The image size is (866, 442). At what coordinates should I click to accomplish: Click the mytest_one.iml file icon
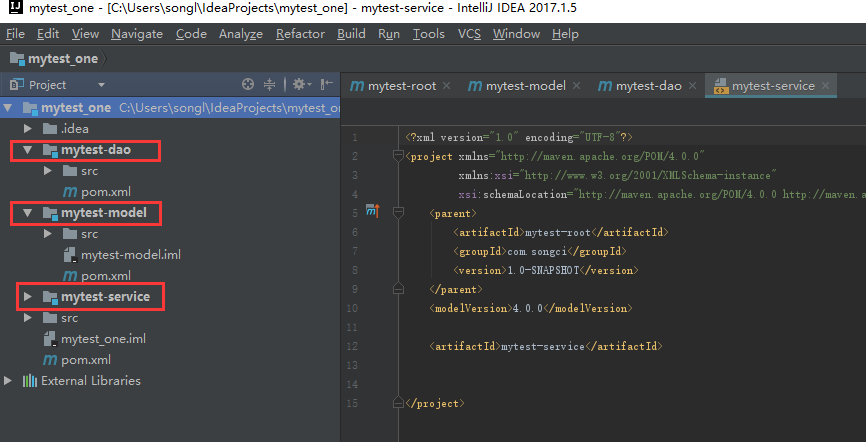tap(50, 339)
